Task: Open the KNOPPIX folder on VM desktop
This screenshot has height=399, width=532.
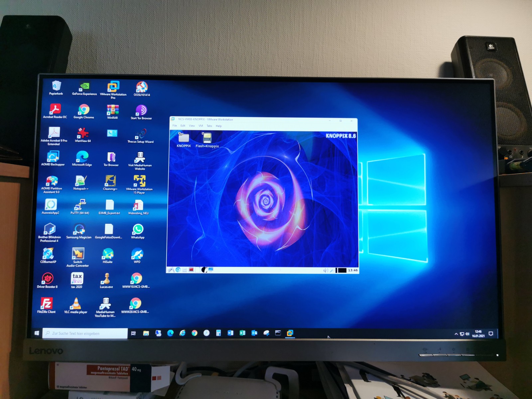Action: [184, 138]
